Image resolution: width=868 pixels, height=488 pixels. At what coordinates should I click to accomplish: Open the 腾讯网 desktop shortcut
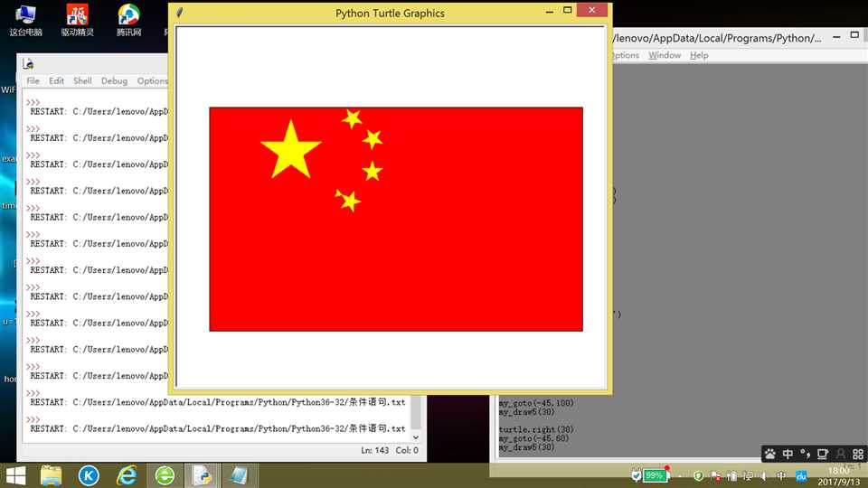click(x=128, y=21)
